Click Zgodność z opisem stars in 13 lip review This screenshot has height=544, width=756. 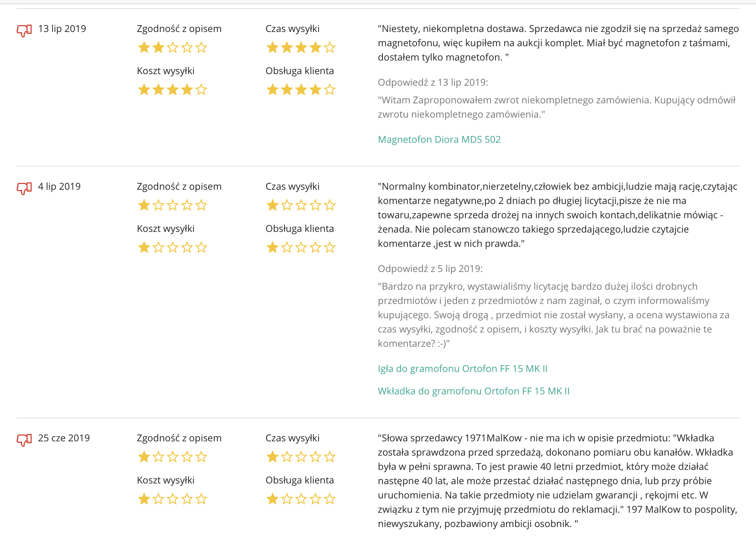pos(172,48)
